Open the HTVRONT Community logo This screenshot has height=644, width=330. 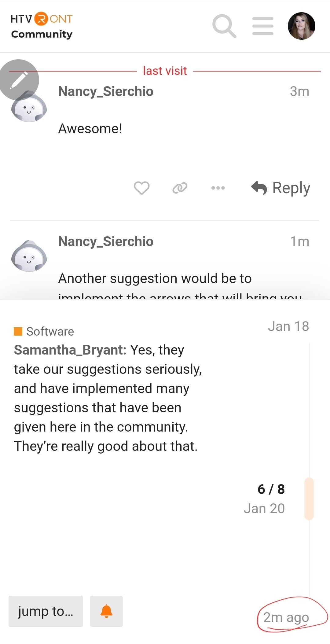42,26
